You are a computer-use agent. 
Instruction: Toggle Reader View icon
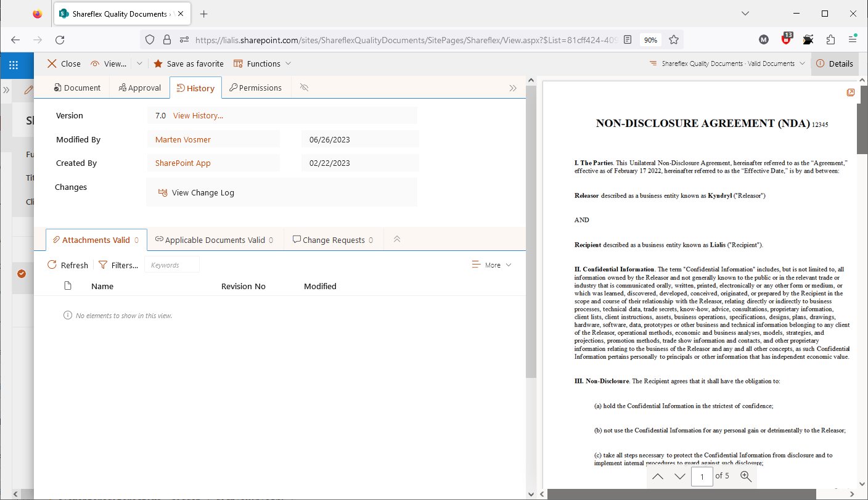tap(628, 39)
